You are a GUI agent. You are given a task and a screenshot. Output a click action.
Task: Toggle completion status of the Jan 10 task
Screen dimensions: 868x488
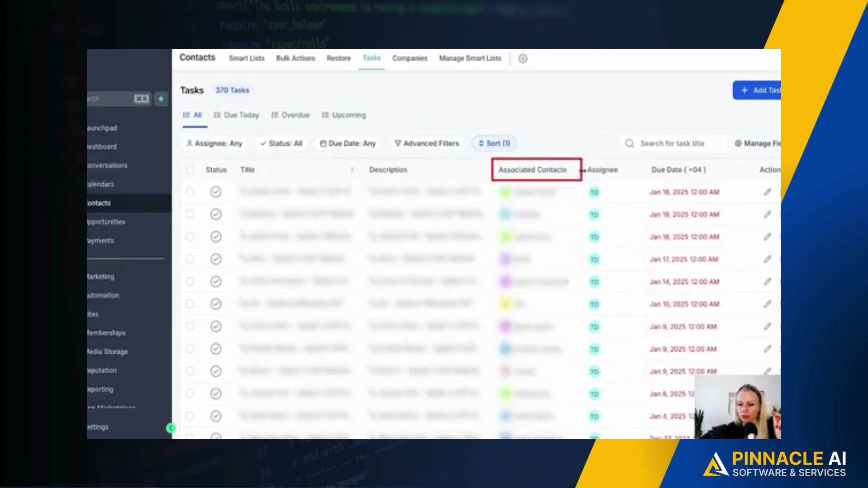pos(216,304)
